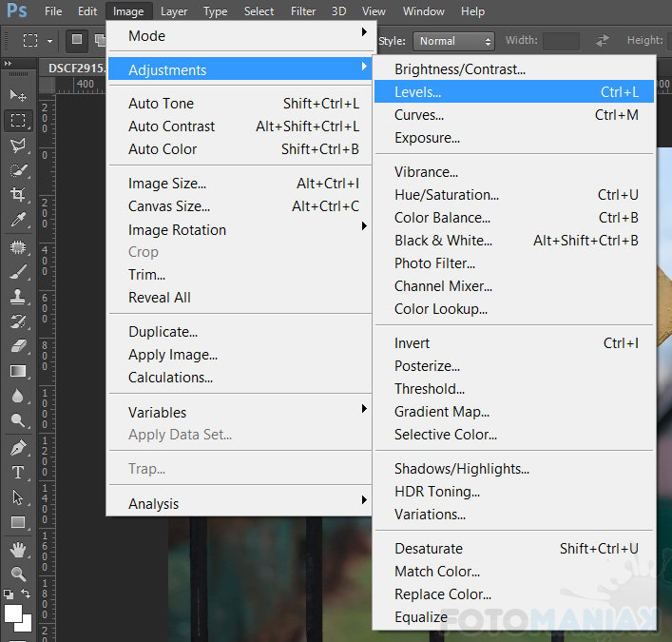Screen dimensions: 672x642
Task: Open the Layer menu
Action: coord(174,11)
